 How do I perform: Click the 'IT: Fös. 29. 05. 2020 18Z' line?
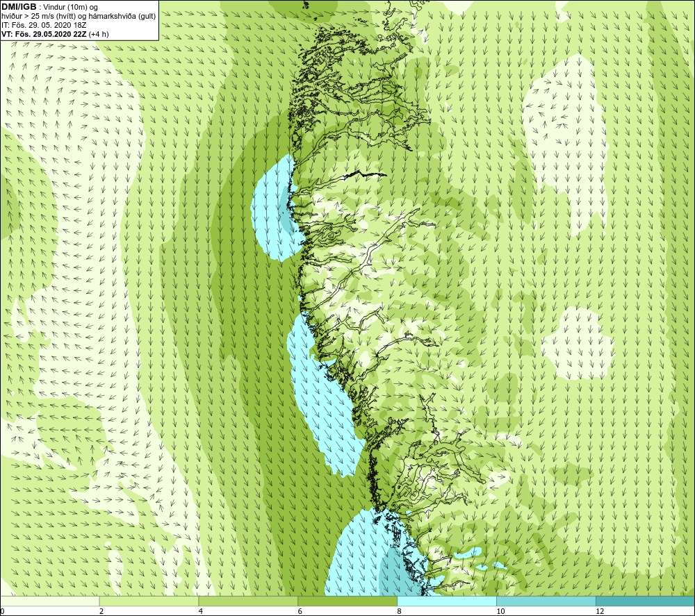(44, 25)
